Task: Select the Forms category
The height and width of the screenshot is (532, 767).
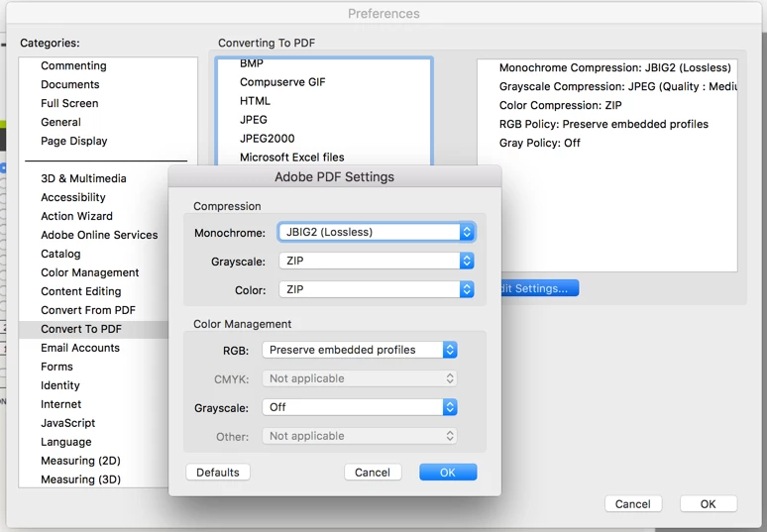Action: [56, 367]
